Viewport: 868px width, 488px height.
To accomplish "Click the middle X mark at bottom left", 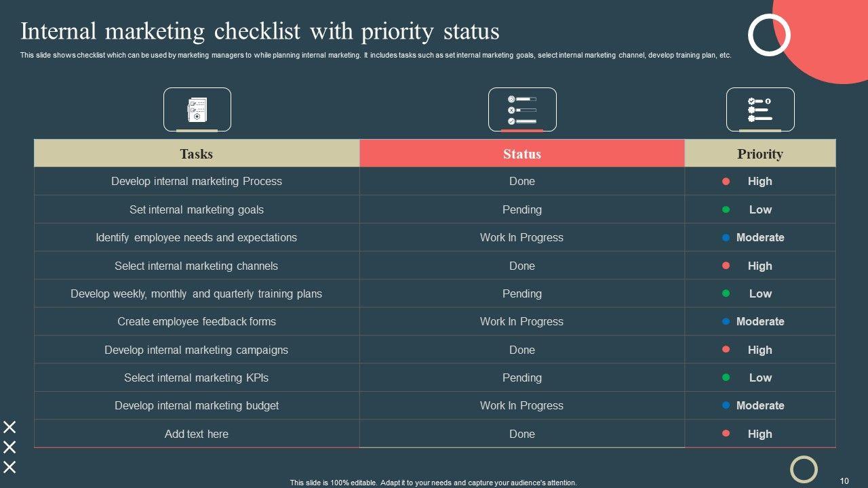I will (x=9, y=447).
